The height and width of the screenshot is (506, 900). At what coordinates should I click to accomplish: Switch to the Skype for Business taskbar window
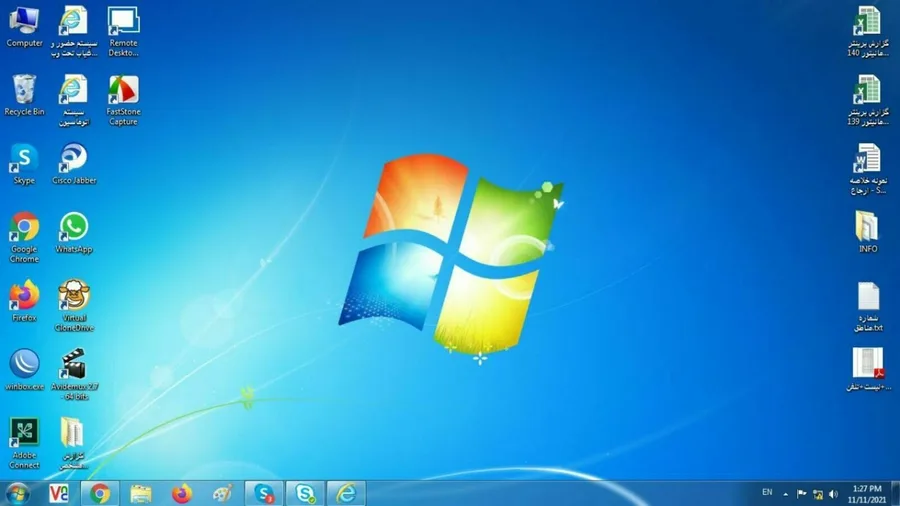305,493
